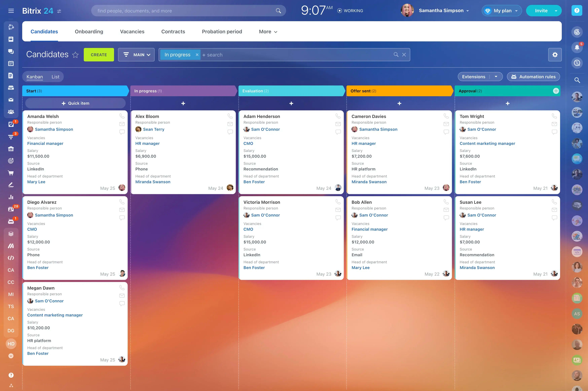Toggle the WORKING status indicator
This screenshot has width=588, height=391.
tap(350, 11)
